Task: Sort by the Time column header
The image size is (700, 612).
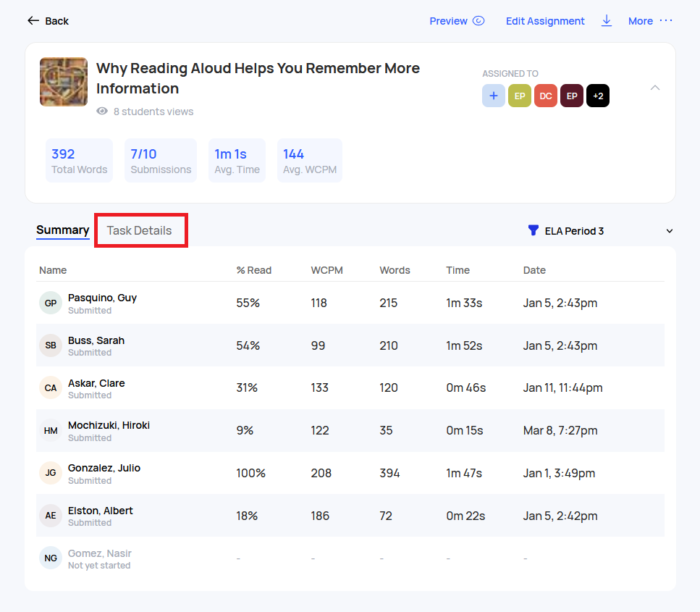Action: (457, 270)
